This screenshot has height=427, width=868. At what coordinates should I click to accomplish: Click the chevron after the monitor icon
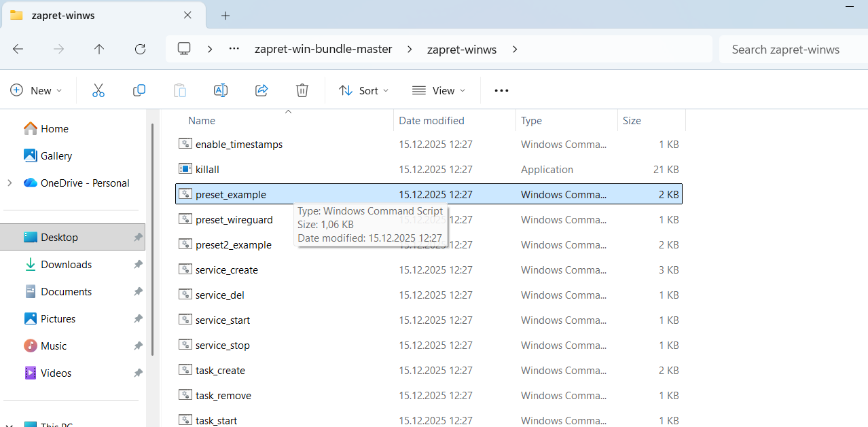click(x=210, y=49)
